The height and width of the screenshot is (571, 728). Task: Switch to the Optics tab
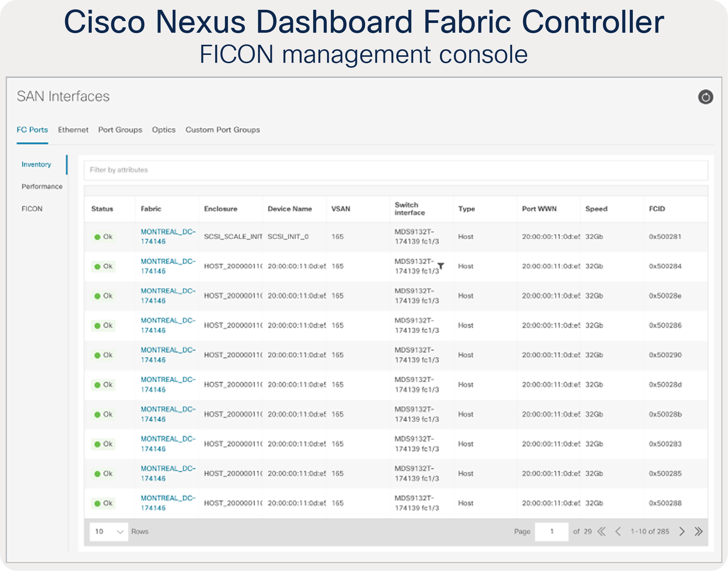click(x=164, y=130)
